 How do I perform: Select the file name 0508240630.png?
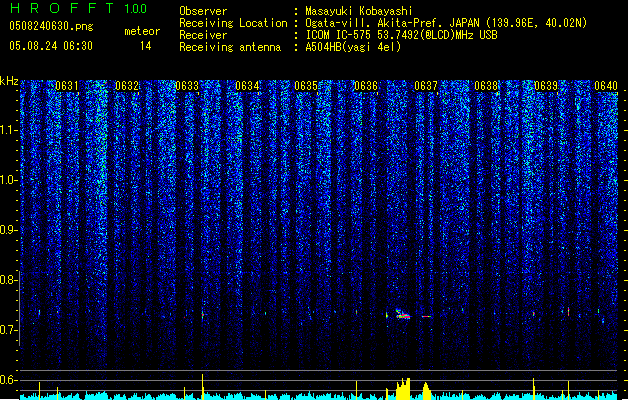(x=51, y=26)
